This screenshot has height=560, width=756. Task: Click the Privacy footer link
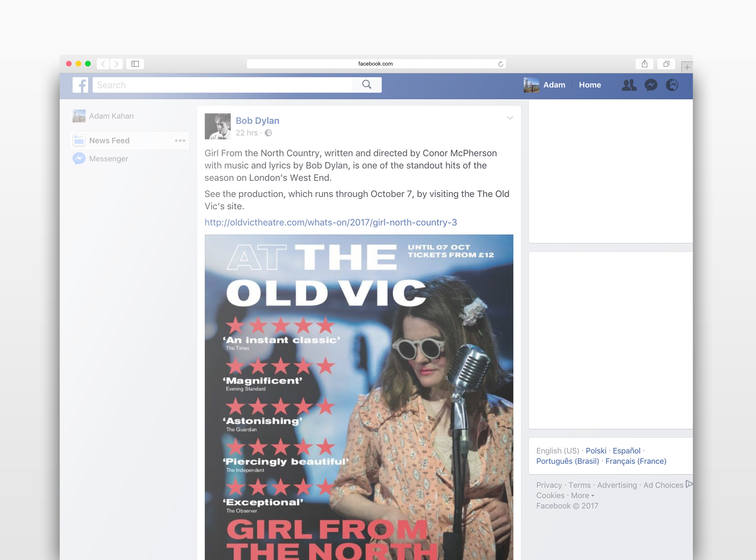549,485
